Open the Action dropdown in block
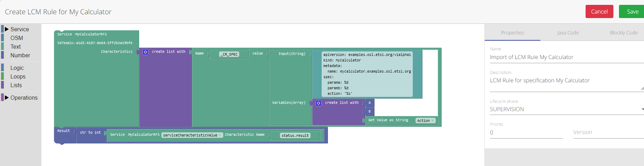This screenshot has height=166, width=644. point(425,121)
